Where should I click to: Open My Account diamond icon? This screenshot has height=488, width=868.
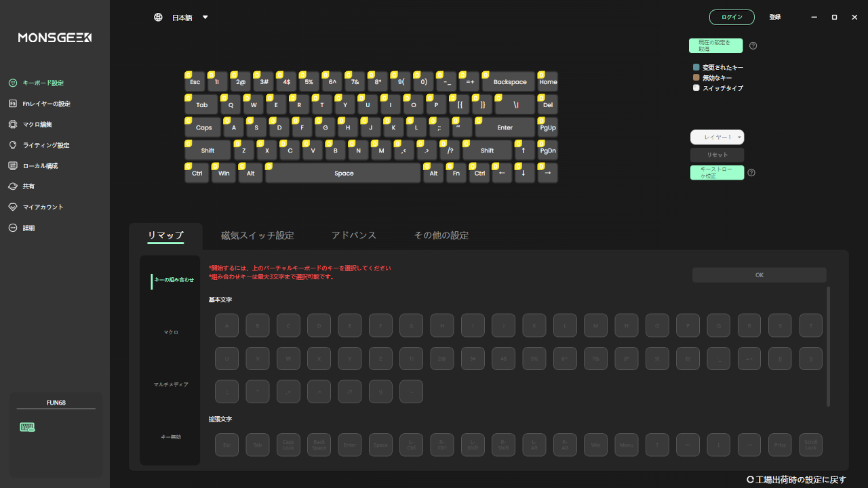[x=12, y=207]
